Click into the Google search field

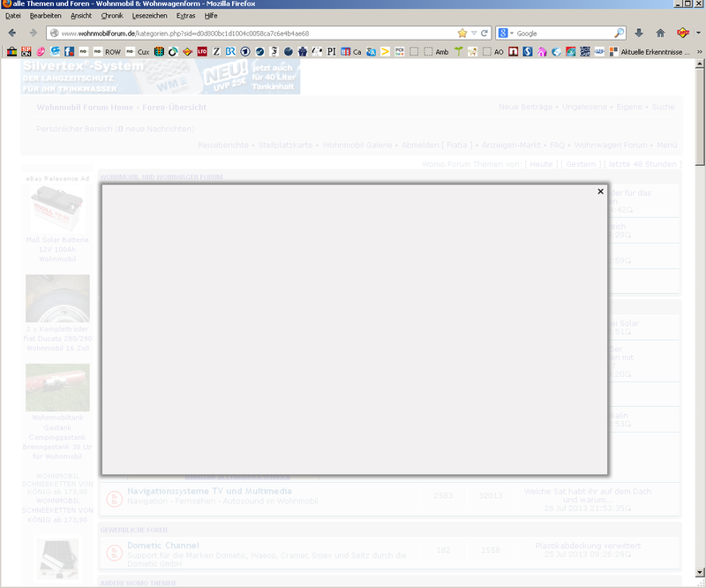562,33
